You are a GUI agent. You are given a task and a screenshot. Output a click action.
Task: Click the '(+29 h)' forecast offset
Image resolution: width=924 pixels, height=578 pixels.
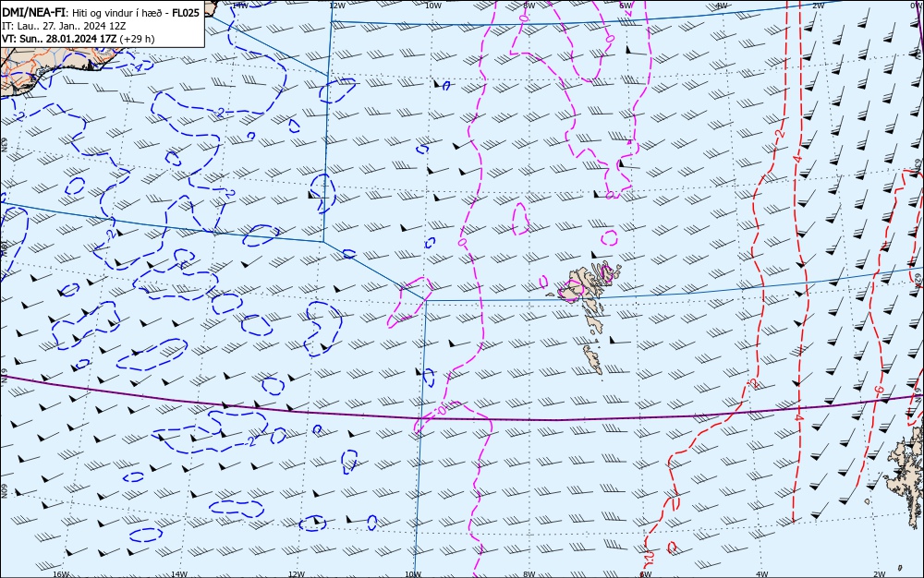tap(137, 39)
